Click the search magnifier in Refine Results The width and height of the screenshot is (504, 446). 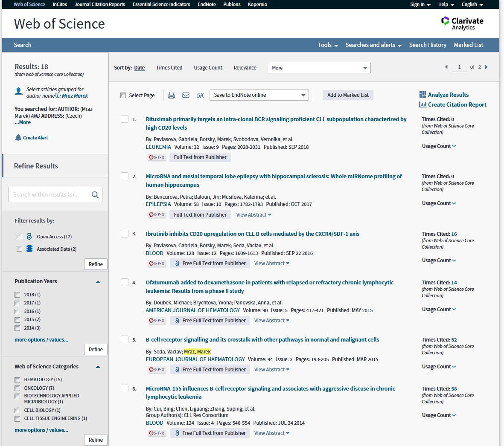click(x=95, y=195)
